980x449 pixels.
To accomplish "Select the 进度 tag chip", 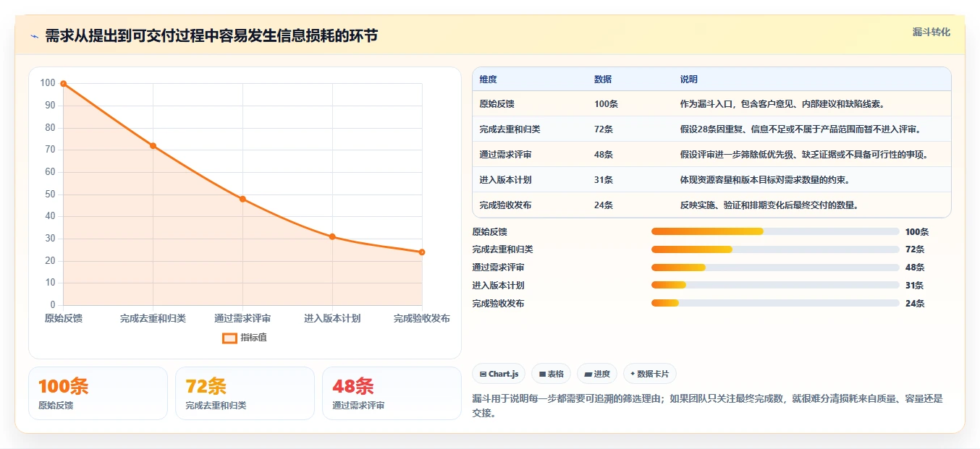I will (x=597, y=374).
